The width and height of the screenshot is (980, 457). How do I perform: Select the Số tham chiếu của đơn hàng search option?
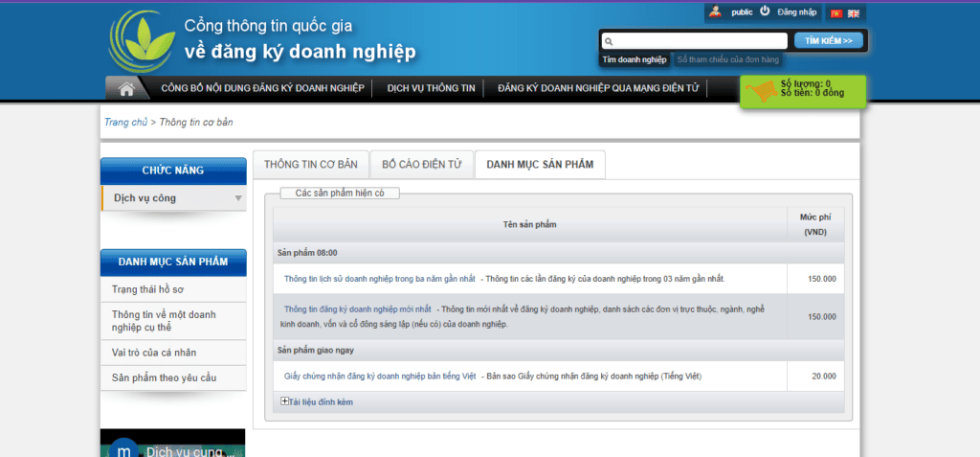pyautogui.click(x=728, y=59)
